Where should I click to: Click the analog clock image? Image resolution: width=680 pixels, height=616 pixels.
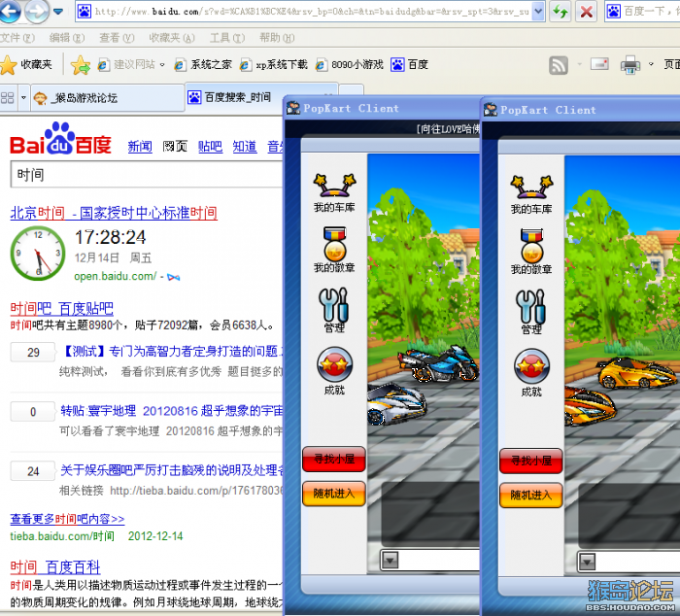(38, 253)
